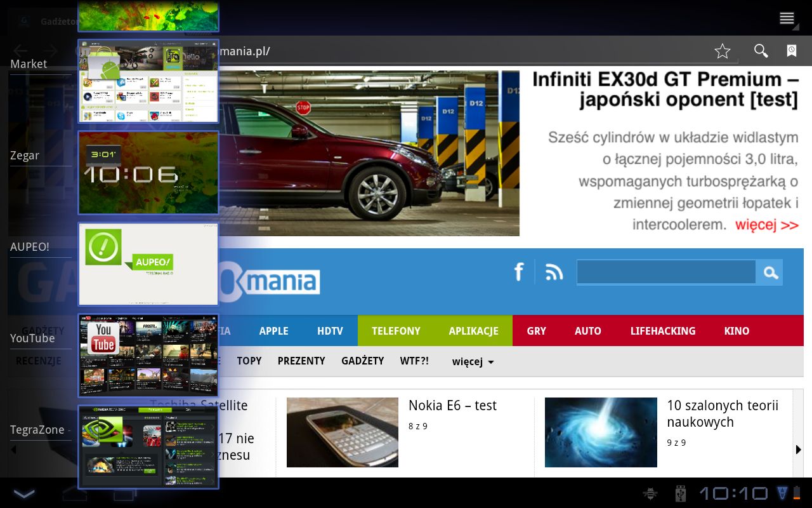Image resolution: width=812 pixels, height=508 pixels.
Task: Select TOPY in the submenu
Action: click(x=249, y=361)
